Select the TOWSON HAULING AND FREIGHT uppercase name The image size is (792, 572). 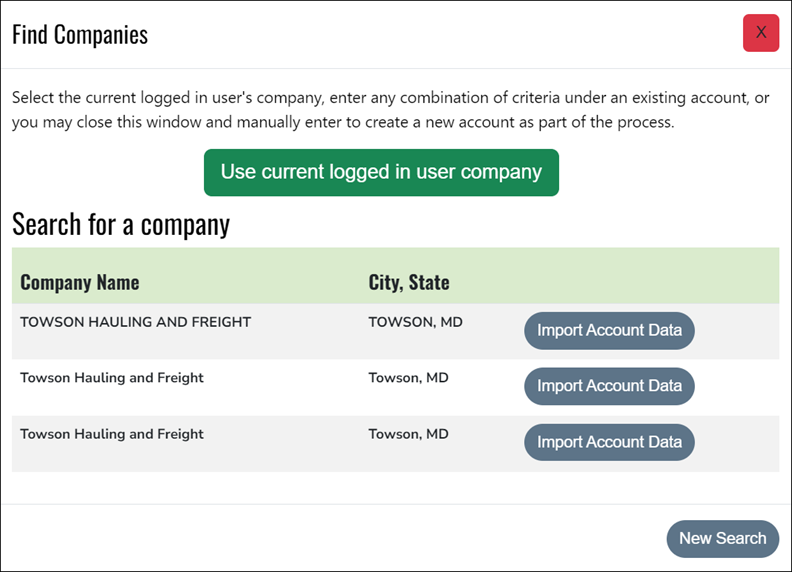click(x=135, y=322)
